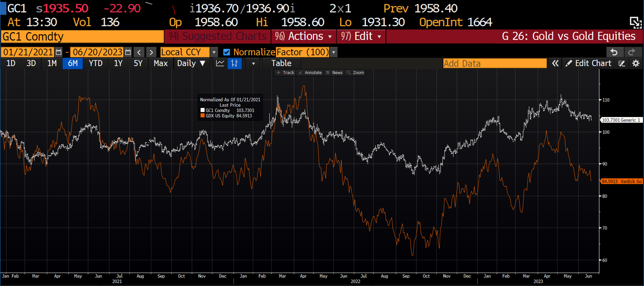Select the Max range tab

pos(160,63)
